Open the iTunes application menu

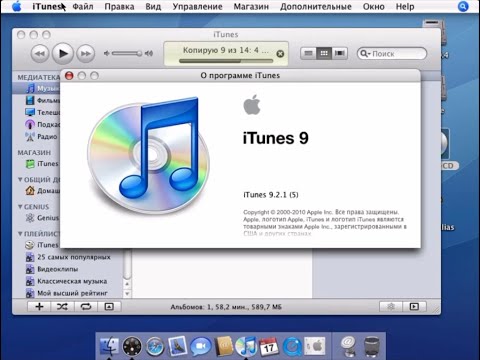tap(47, 7)
